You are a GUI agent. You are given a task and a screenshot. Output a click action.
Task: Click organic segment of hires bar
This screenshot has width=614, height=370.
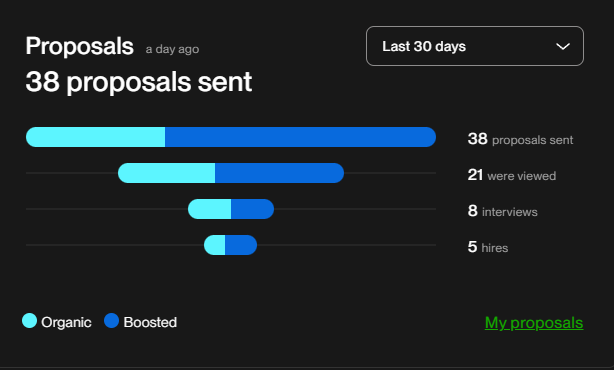click(x=215, y=245)
